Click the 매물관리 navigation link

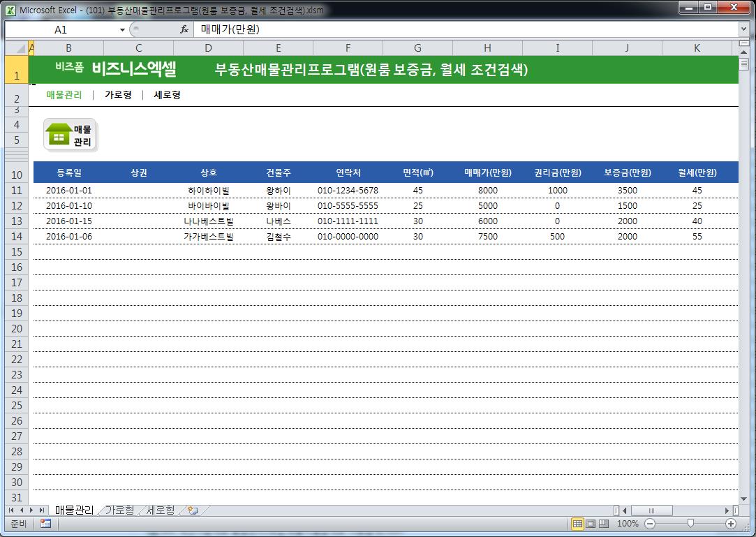point(64,95)
